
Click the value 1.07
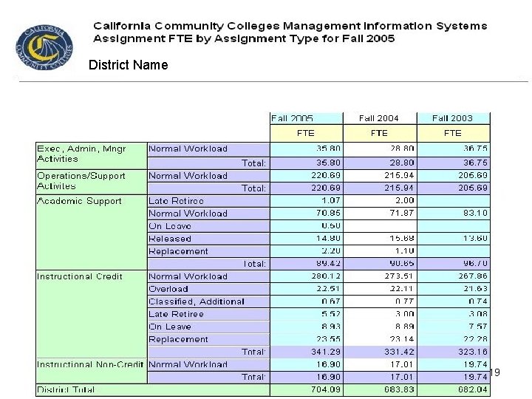(x=331, y=200)
